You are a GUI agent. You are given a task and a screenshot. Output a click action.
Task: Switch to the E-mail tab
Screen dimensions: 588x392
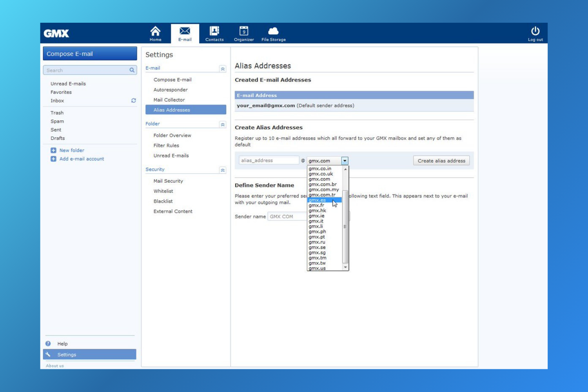(185, 34)
